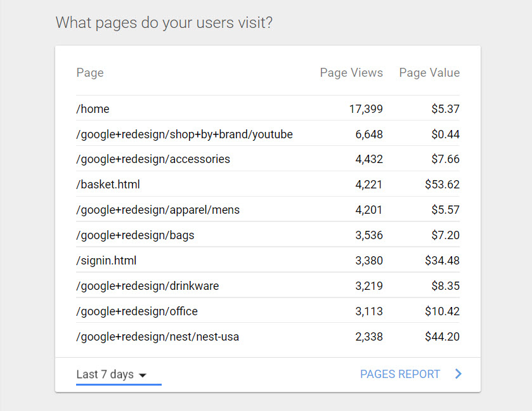The height and width of the screenshot is (411, 532).
Task: Select the /home page row
Action: [x=93, y=109]
